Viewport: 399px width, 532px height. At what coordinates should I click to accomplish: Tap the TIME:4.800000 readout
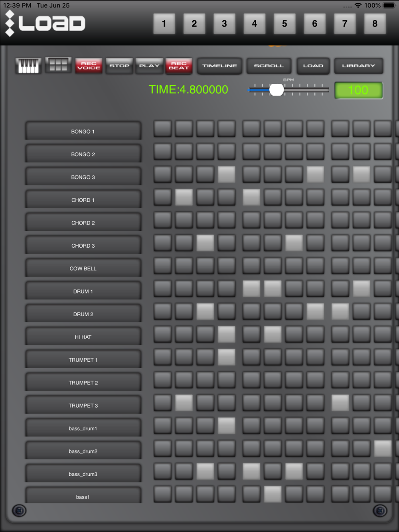click(x=188, y=89)
